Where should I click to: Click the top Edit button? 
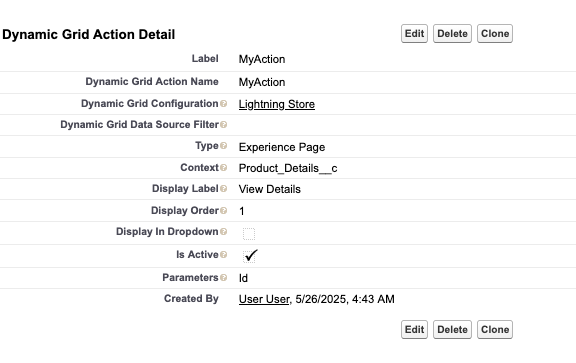point(414,34)
